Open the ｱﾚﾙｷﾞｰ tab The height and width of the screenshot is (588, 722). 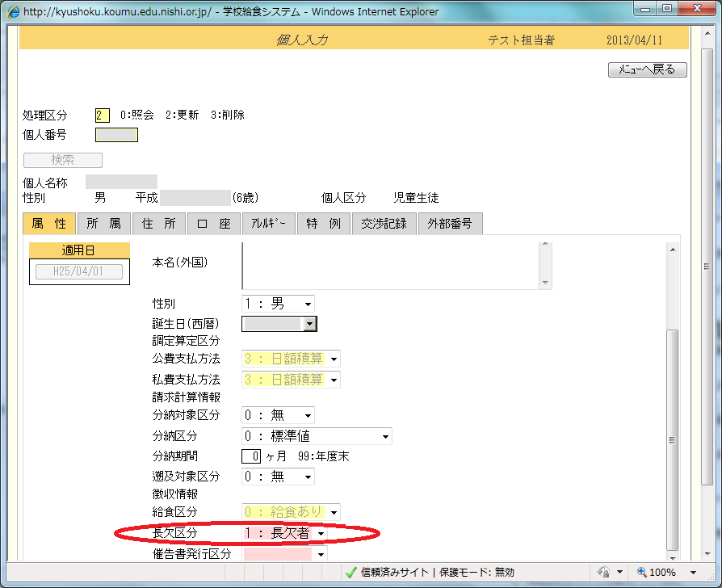(x=269, y=224)
